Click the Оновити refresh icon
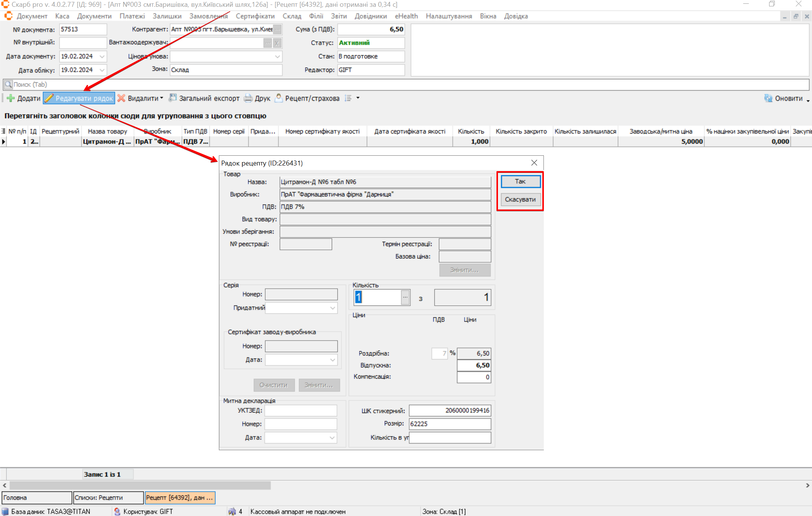Screen dimensions: 812x516 click(768, 98)
